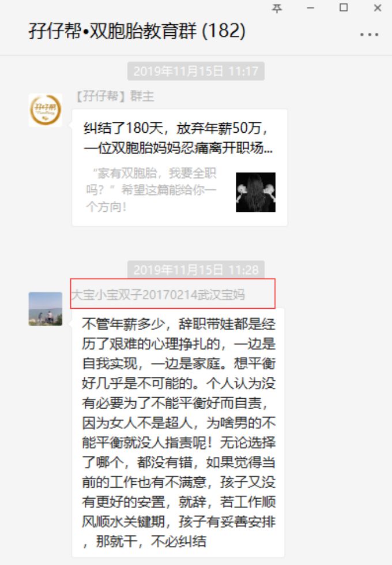
Task: Click the message line 风顺水关键期
Action: 179,521
